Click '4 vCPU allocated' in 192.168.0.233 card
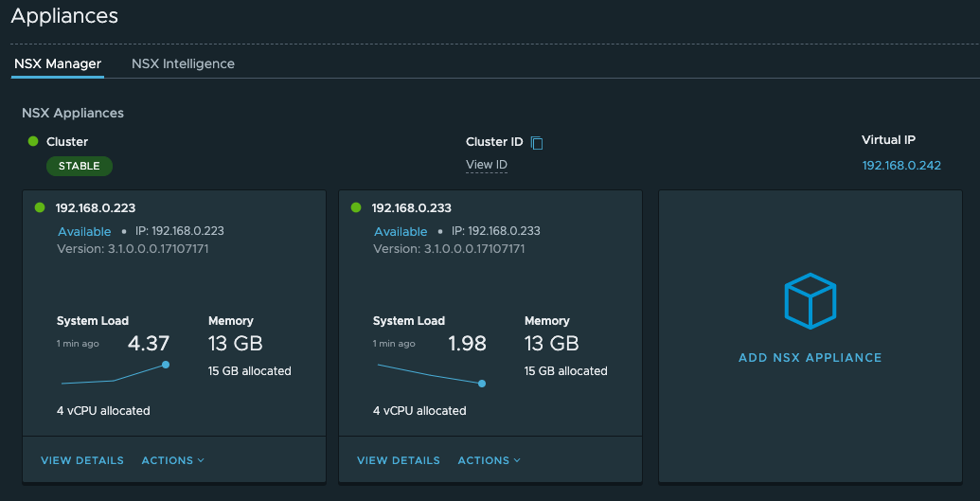The image size is (980, 501). click(419, 411)
